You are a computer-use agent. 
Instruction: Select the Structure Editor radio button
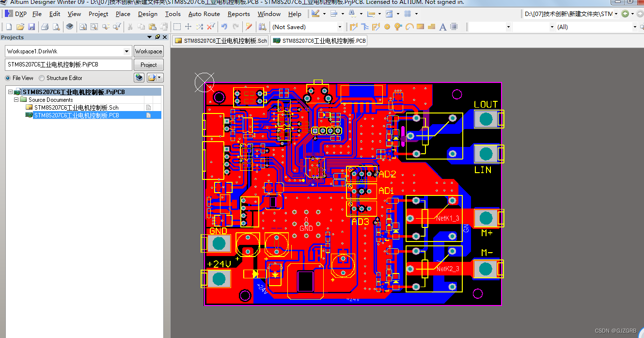42,78
